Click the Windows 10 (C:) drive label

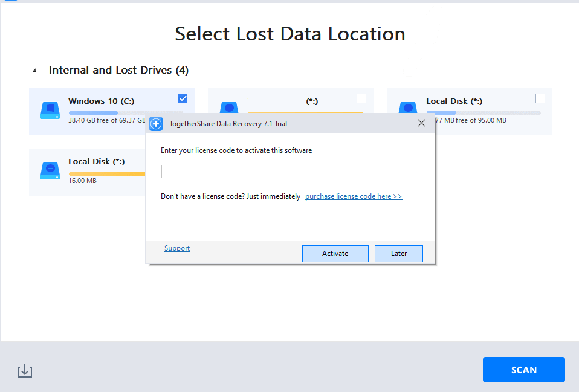101,101
